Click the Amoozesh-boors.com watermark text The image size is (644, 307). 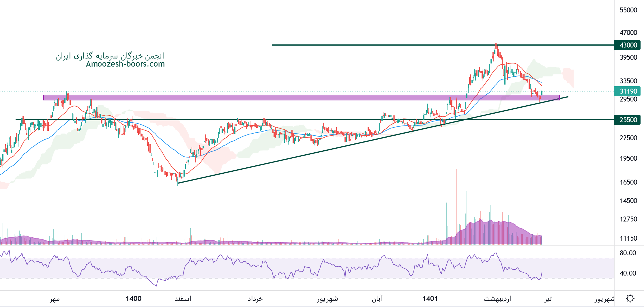[x=125, y=64]
